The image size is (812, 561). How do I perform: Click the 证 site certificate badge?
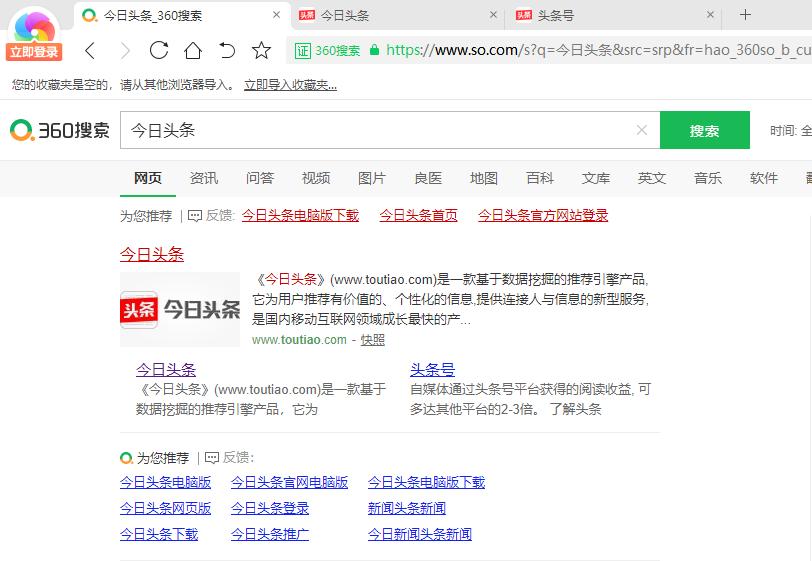302,50
